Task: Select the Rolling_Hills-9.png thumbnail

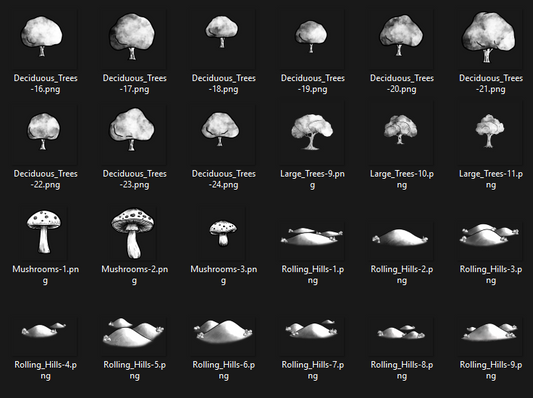Action: click(490, 336)
